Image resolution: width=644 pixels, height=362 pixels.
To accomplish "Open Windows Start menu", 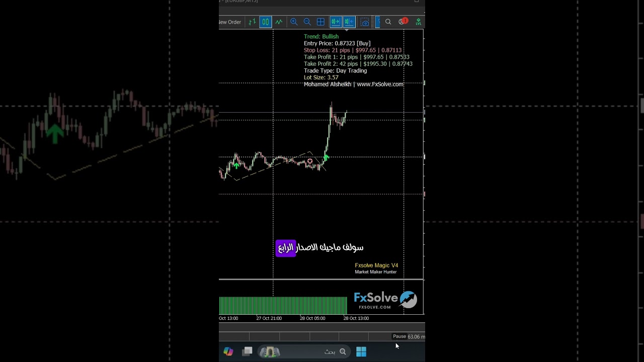I will (361, 351).
